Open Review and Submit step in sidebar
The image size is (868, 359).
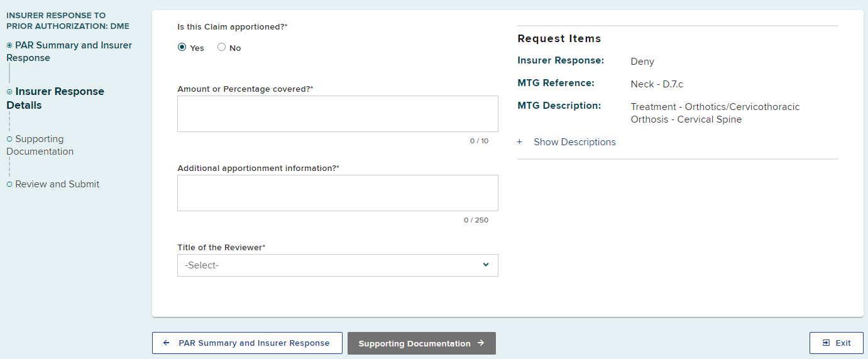point(57,184)
